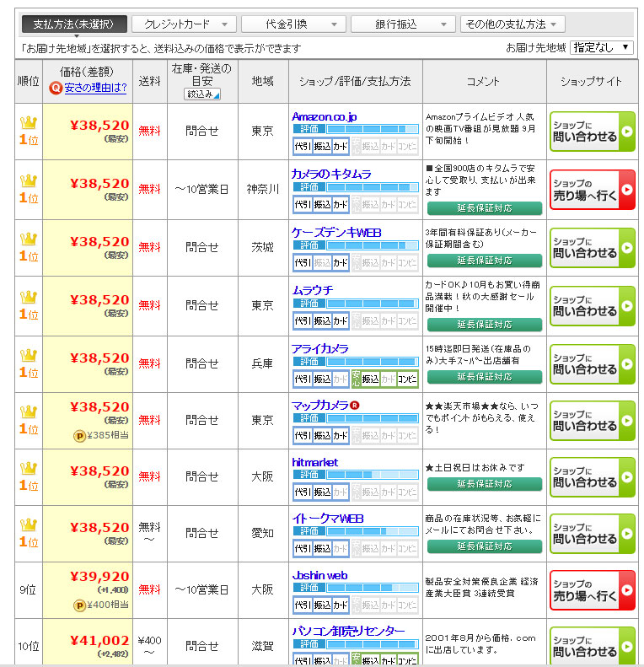Click the point P icon beside ¥400相当
This screenshot has height=667, width=644.
tap(79, 605)
